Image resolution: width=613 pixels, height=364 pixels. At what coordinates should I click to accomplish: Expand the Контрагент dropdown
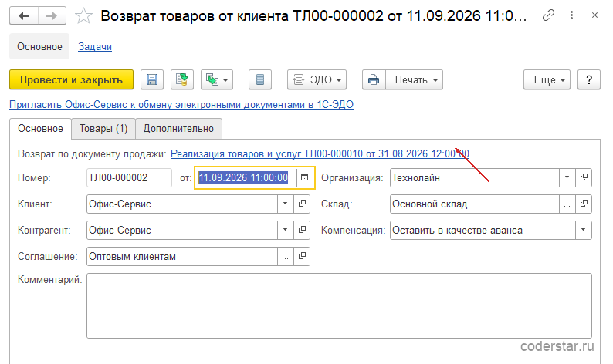pos(286,230)
